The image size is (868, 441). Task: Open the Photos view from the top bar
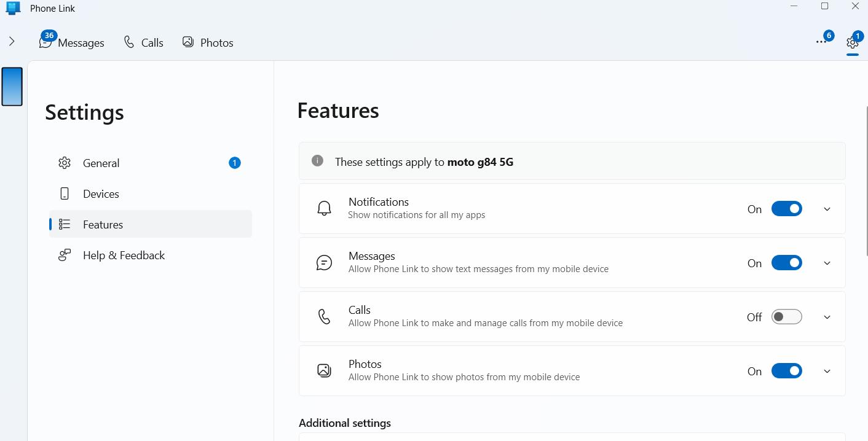[208, 42]
